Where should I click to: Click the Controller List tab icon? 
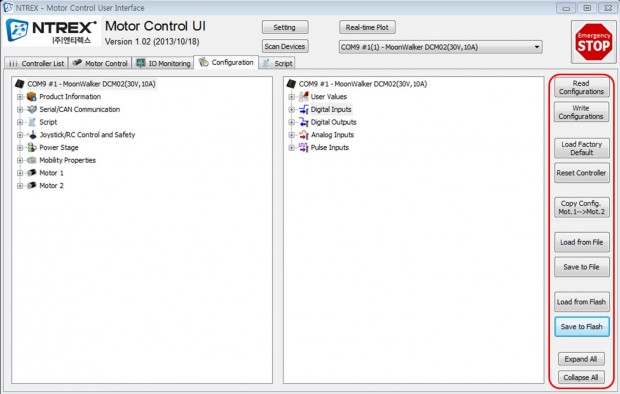pyautogui.click(x=13, y=63)
